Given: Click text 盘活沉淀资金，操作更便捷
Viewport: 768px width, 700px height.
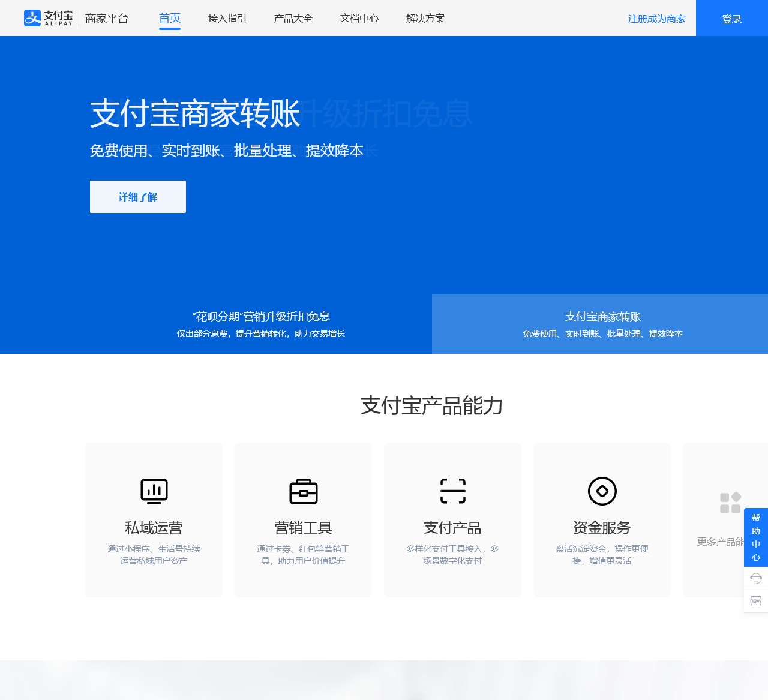Looking at the screenshot, I should 602,555.
